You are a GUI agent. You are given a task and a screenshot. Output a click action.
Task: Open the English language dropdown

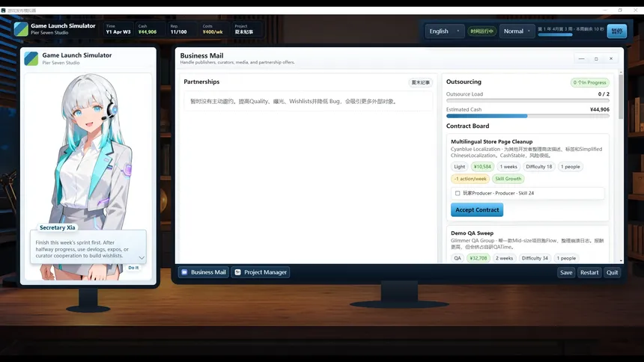pos(444,31)
